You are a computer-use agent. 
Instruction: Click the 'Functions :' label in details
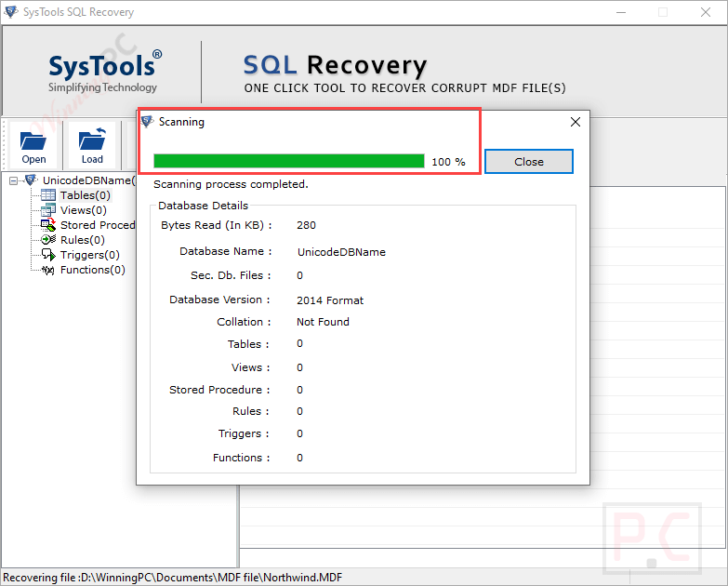click(x=241, y=458)
